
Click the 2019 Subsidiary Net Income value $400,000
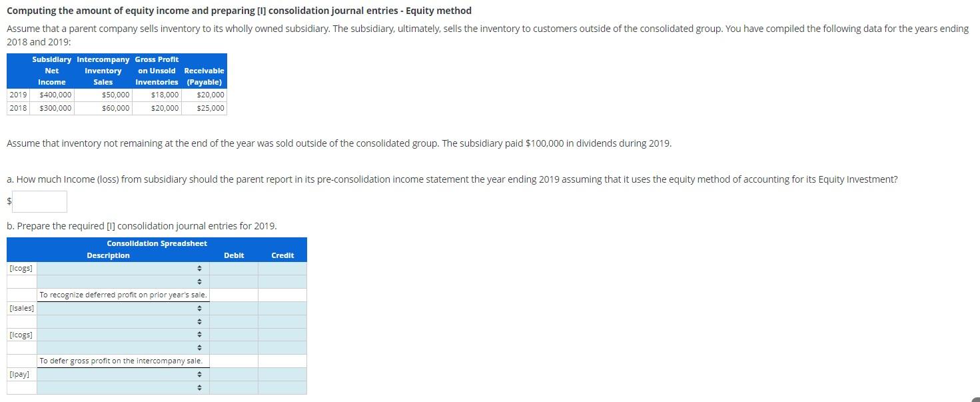[x=55, y=95]
